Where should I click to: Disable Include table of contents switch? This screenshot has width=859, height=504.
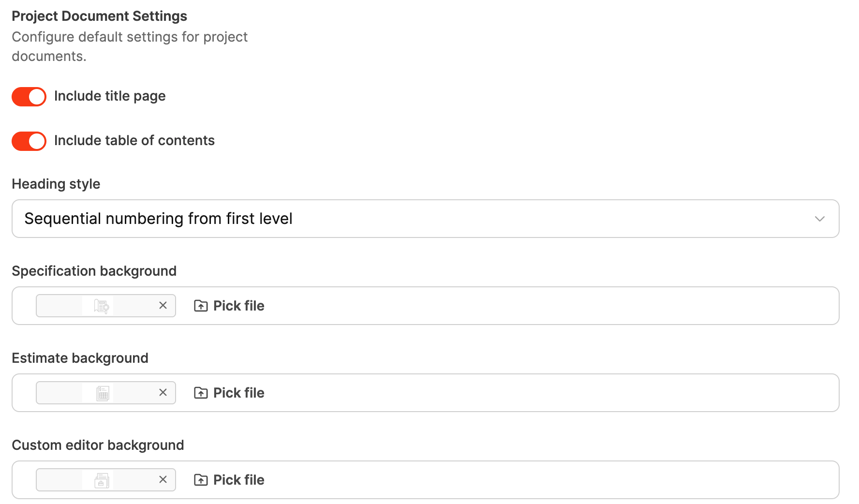[29, 141]
